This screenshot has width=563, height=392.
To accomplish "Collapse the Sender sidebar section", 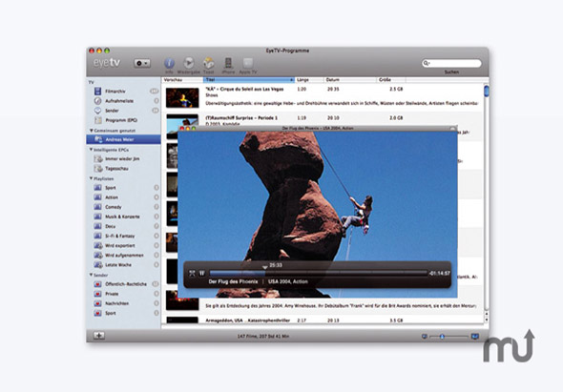I will click(x=92, y=275).
